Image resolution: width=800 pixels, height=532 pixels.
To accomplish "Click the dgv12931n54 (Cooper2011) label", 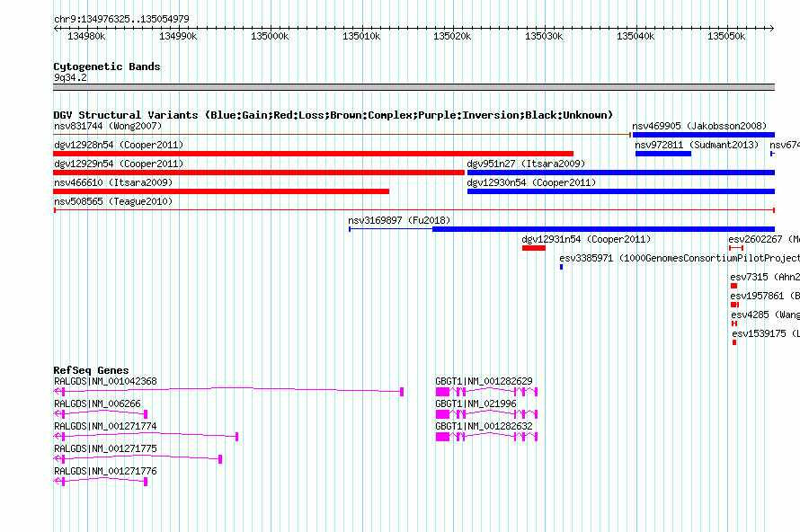I will [586, 239].
